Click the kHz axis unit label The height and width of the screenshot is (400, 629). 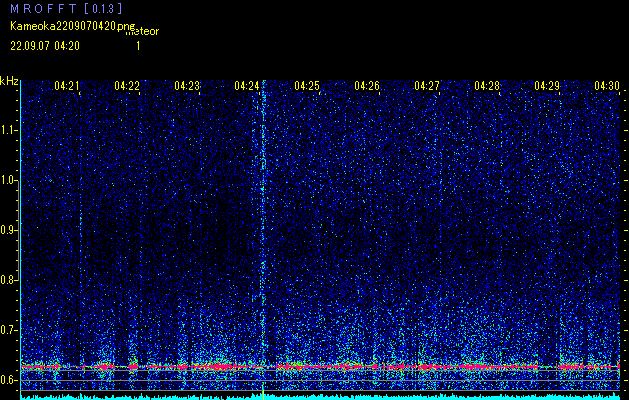tap(9, 81)
